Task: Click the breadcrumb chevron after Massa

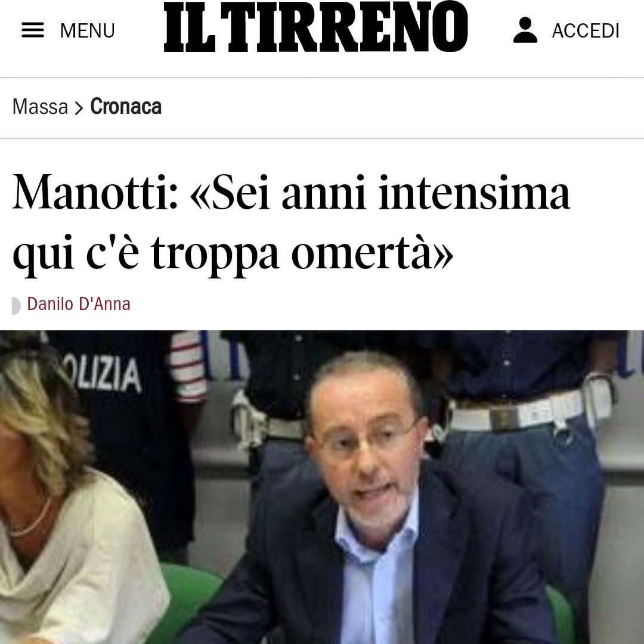Action: click(79, 108)
